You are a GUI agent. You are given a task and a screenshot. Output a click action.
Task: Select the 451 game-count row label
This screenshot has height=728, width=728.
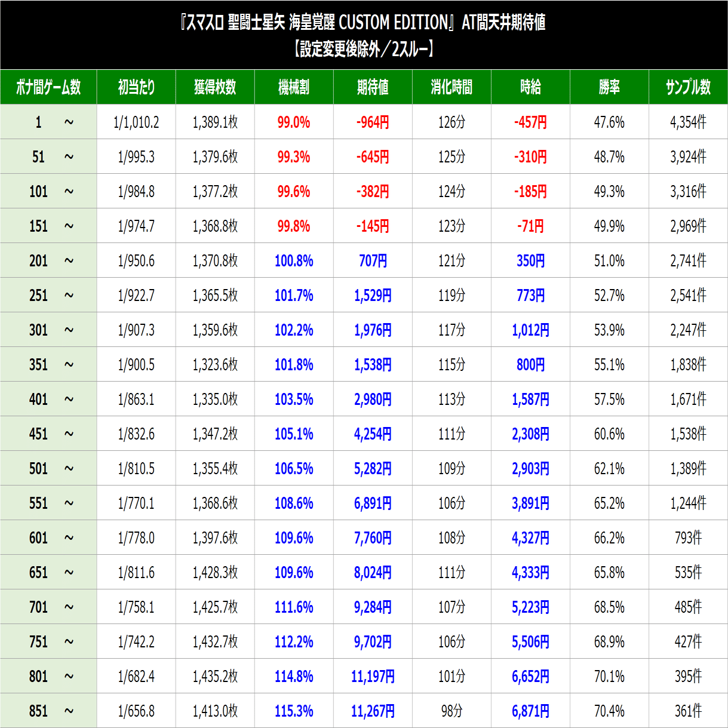click(48, 434)
